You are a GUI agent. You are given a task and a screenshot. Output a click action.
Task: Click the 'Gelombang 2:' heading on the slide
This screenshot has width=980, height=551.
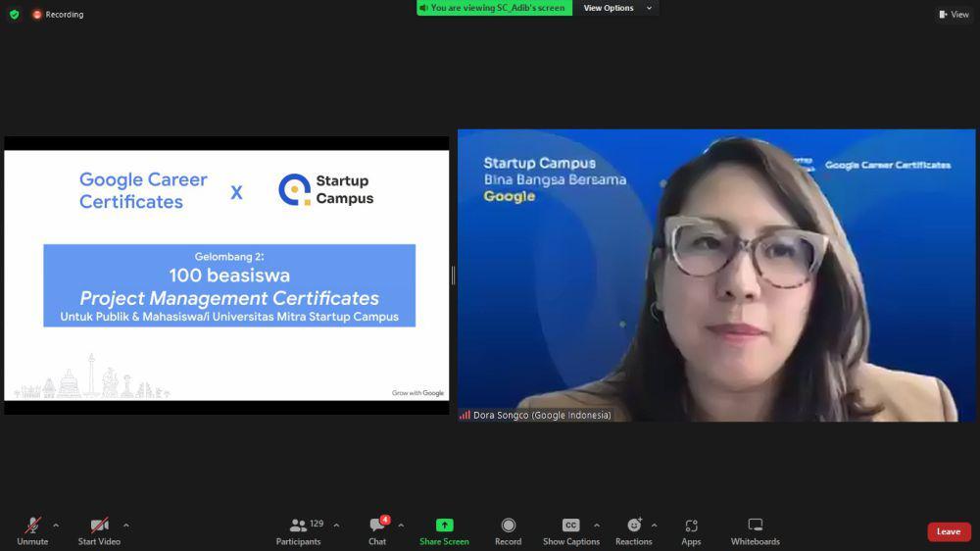click(x=229, y=257)
